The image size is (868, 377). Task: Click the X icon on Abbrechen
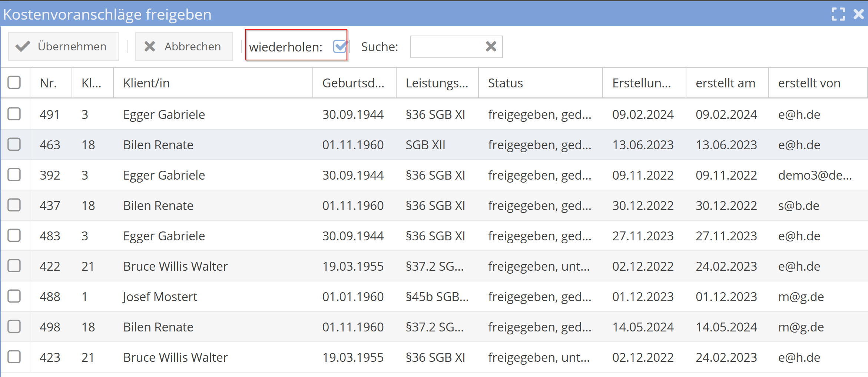[150, 46]
